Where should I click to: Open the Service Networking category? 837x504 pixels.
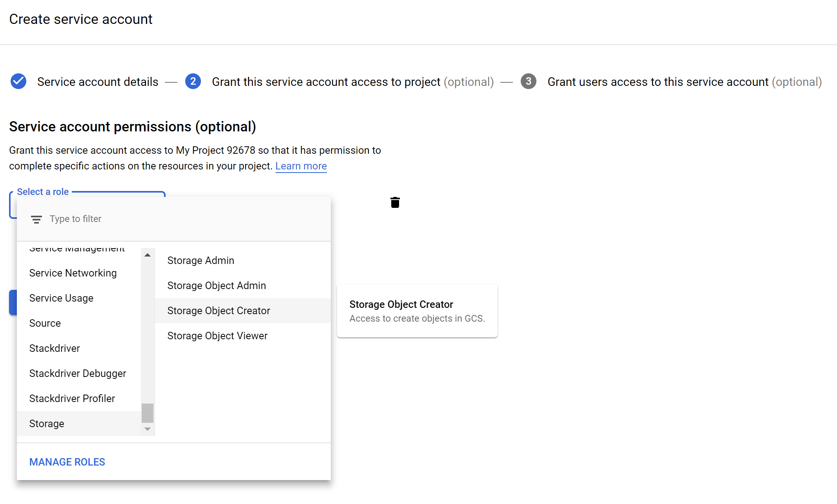pos(73,273)
